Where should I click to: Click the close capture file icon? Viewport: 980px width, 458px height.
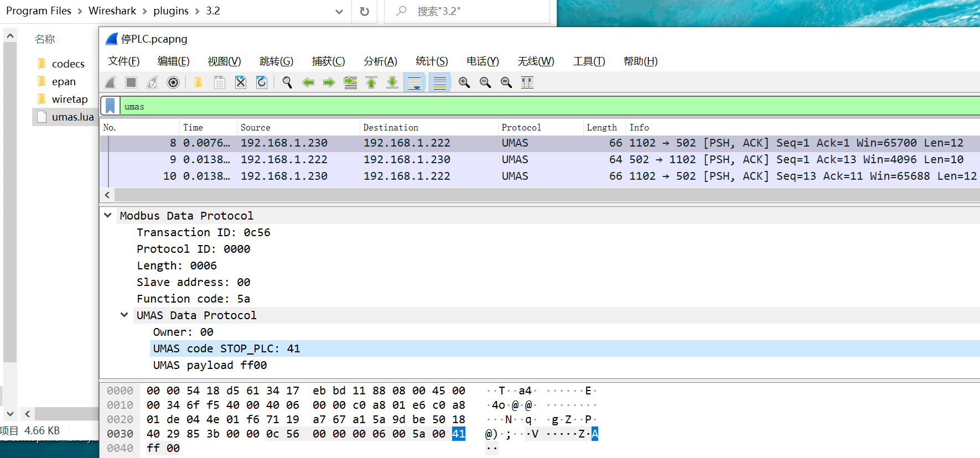pos(240,82)
